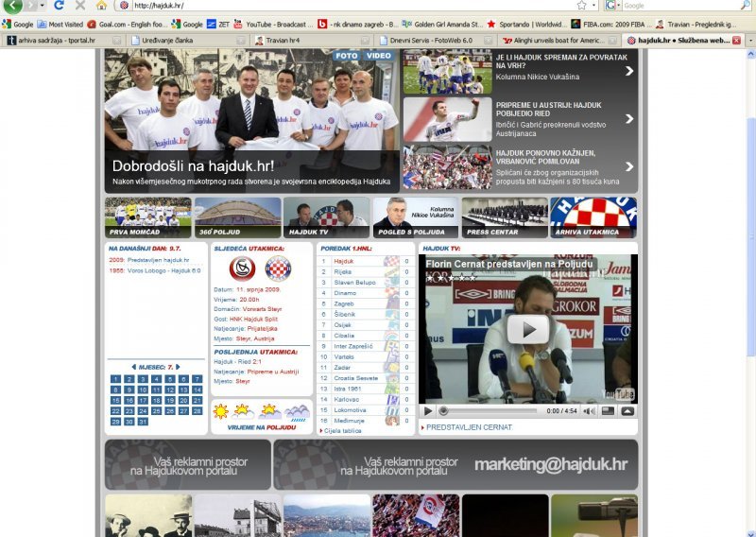Toggle video fullscreen size icon
This screenshot has width=756, height=537.
[608, 411]
